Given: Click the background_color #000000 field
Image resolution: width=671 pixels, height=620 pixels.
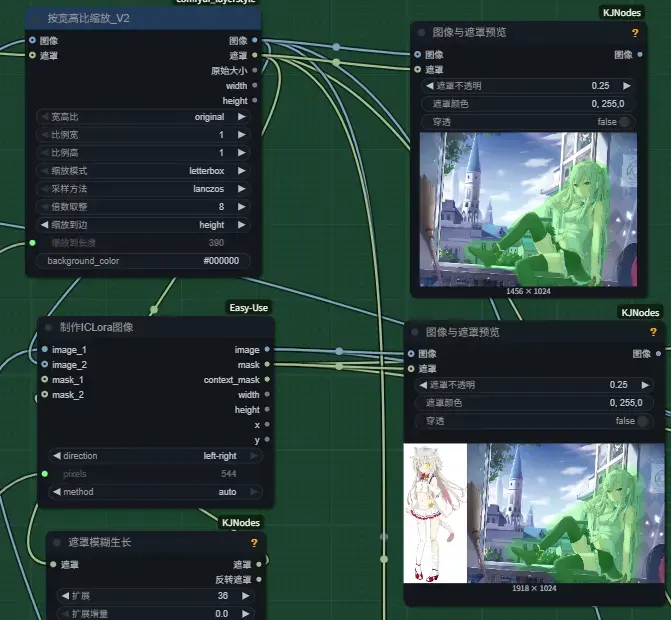Looking at the screenshot, I should click(x=143, y=261).
